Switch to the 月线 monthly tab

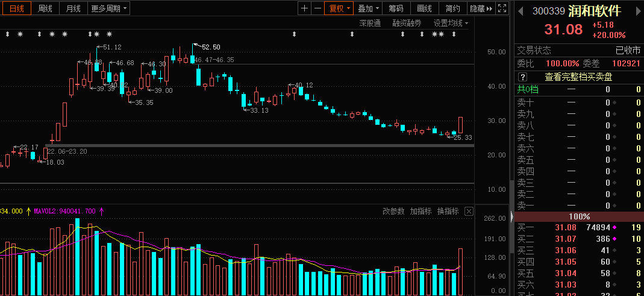[73, 8]
